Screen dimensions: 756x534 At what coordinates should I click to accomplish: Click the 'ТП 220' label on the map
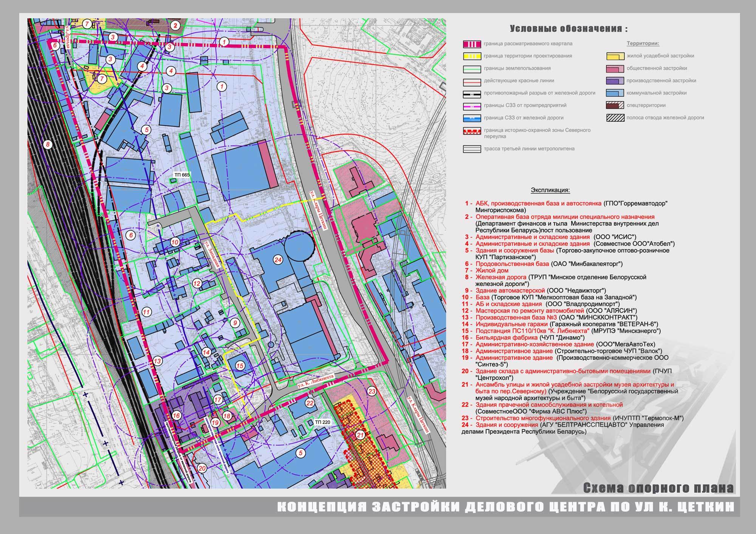click(322, 421)
